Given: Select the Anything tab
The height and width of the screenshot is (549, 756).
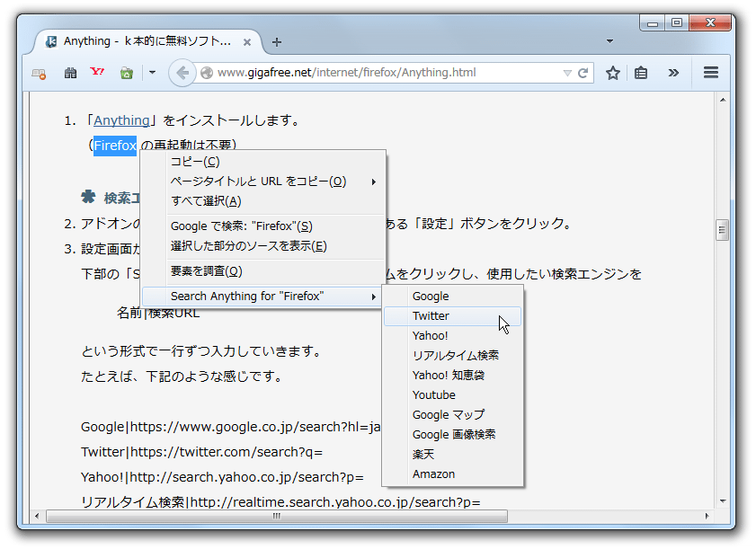Looking at the screenshot, I should tap(147, 41).
